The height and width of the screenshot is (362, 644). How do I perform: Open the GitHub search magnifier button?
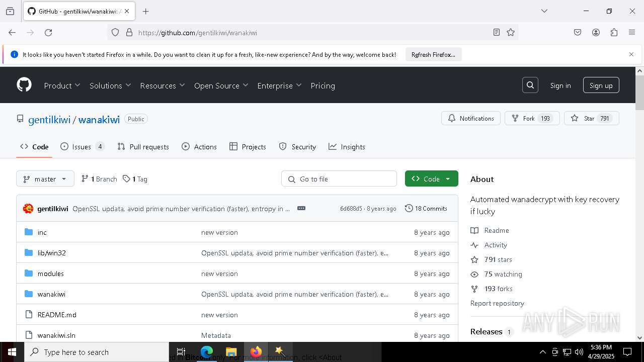530,85
